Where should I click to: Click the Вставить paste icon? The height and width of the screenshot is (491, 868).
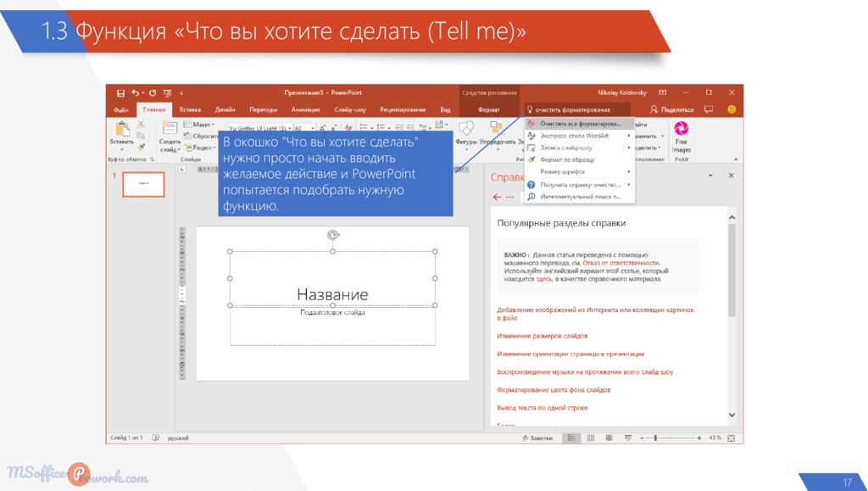coord(122,131)
